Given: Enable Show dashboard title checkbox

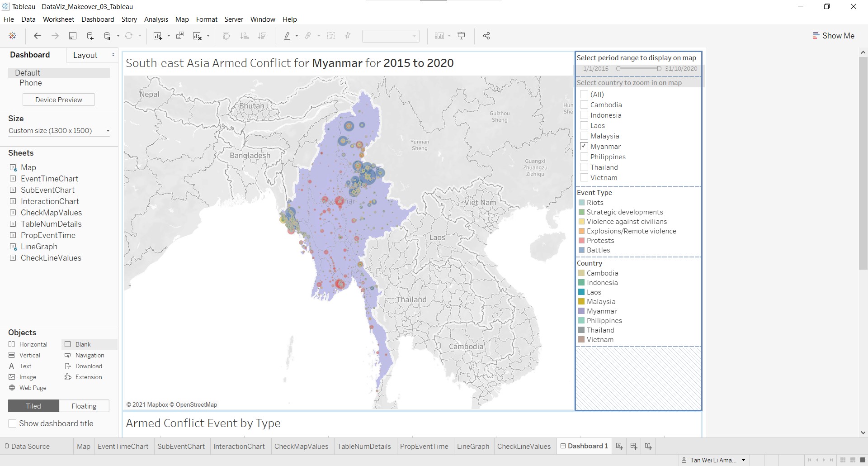Looking at the screenshot, I should (x=13, y=423).
